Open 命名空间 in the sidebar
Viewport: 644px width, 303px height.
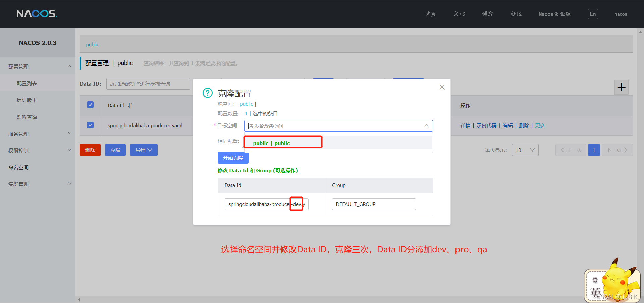(18, 168)
